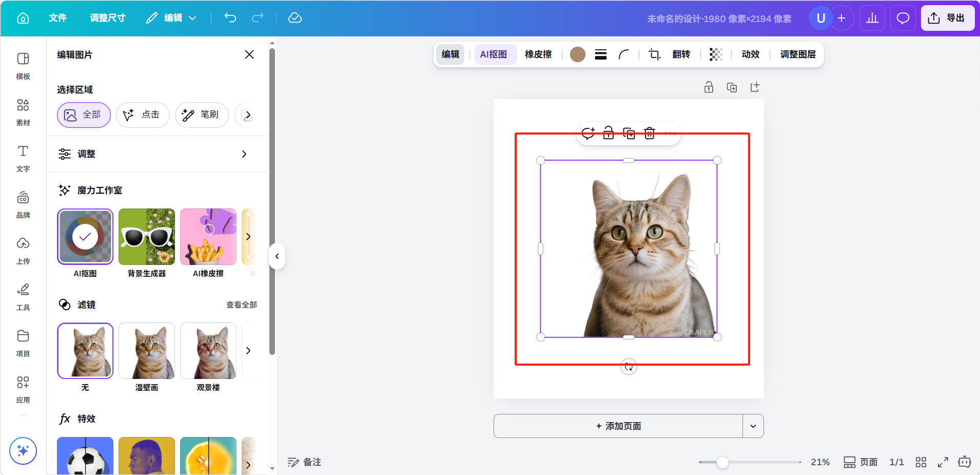This screenshot has height=475, width=980.
Task: Click the undo arrow icon
Action: pos(230,18)
